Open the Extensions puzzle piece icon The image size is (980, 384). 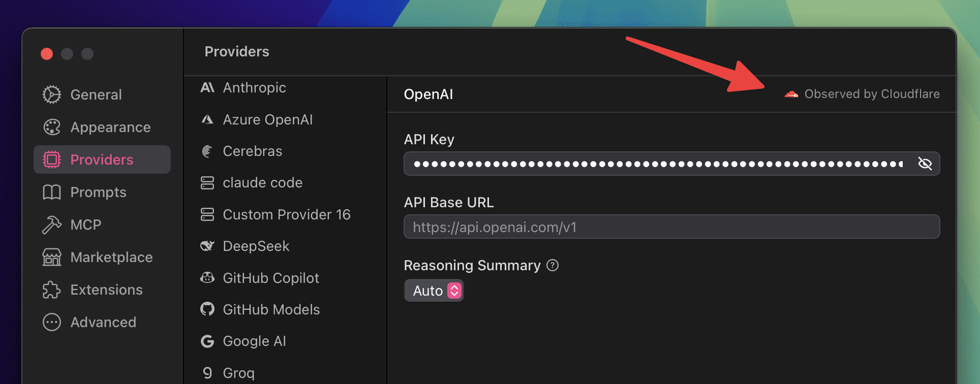tap(52, 290)
